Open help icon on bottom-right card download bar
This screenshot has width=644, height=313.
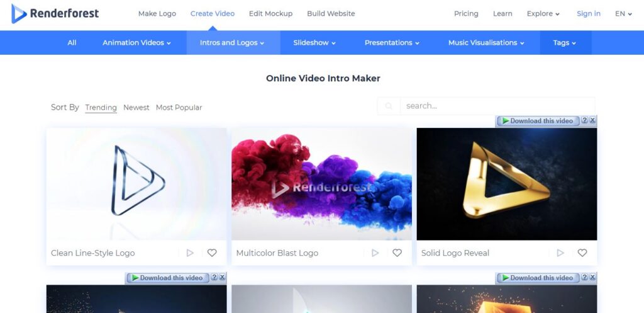584,278
